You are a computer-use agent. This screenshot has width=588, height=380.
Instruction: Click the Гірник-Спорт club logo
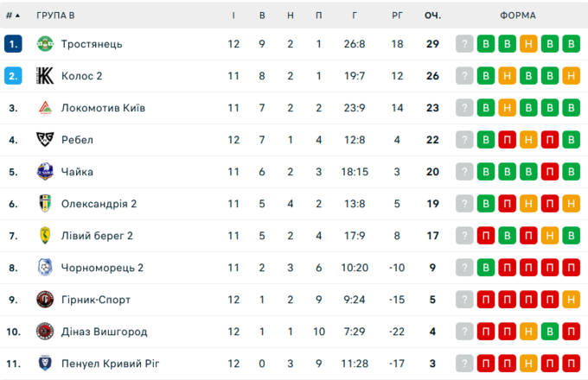pos(45,300)
